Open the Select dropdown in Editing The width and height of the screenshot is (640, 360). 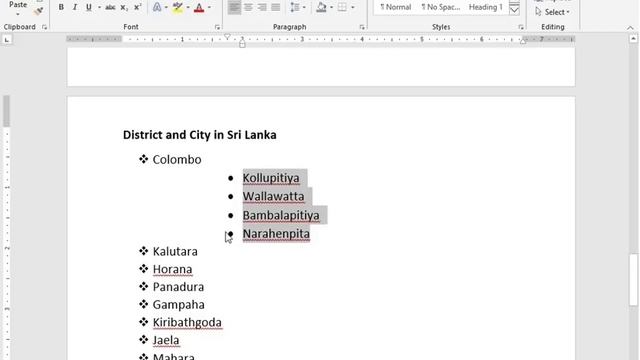tap(552, 12)
